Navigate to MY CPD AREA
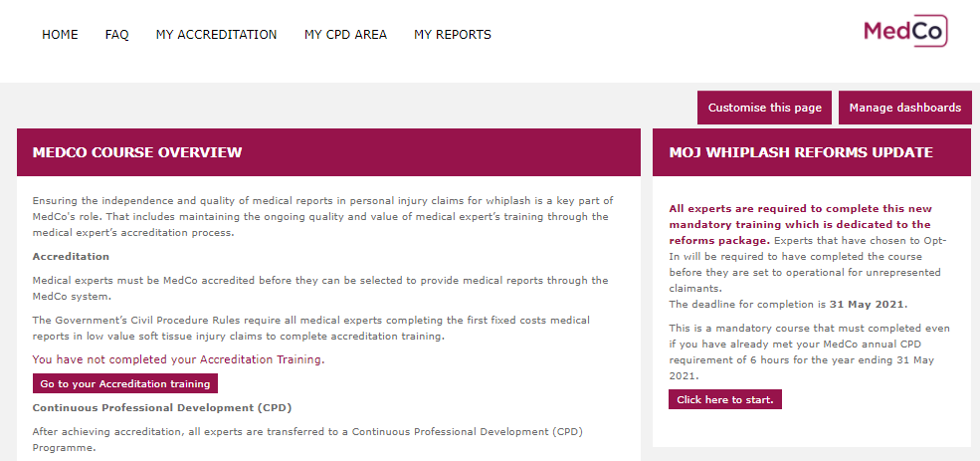The width and height of the screenshot is (980, 461). tap(345, 35)
